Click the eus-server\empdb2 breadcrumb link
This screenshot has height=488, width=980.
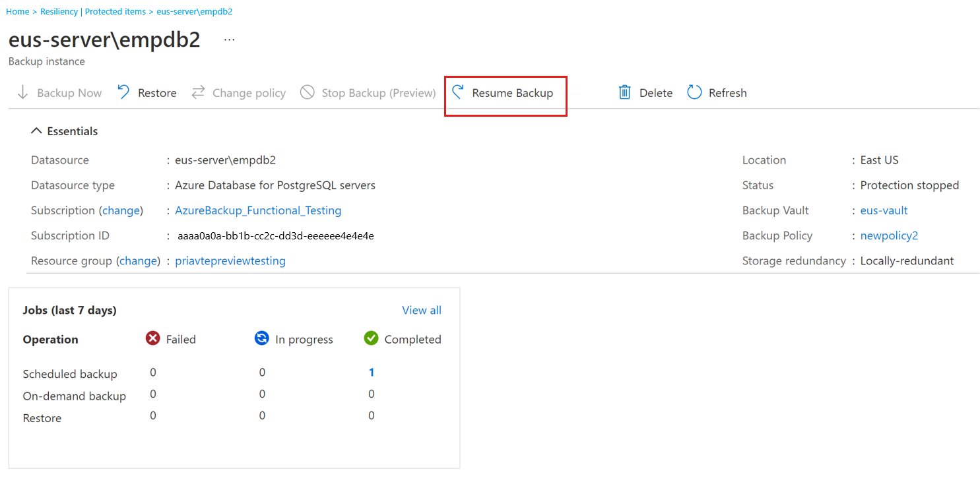pos(195,12)
